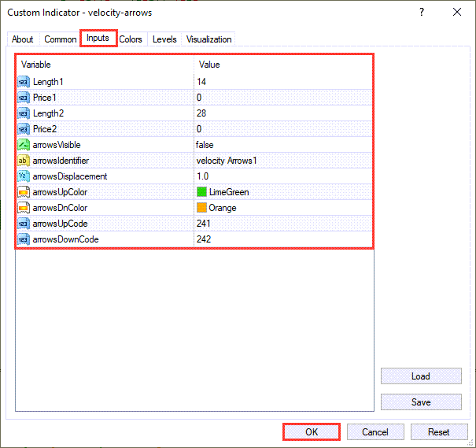Click the integer icon beside arrowsUpCode
Screen dimensions: 476x448
pos(23,224)
